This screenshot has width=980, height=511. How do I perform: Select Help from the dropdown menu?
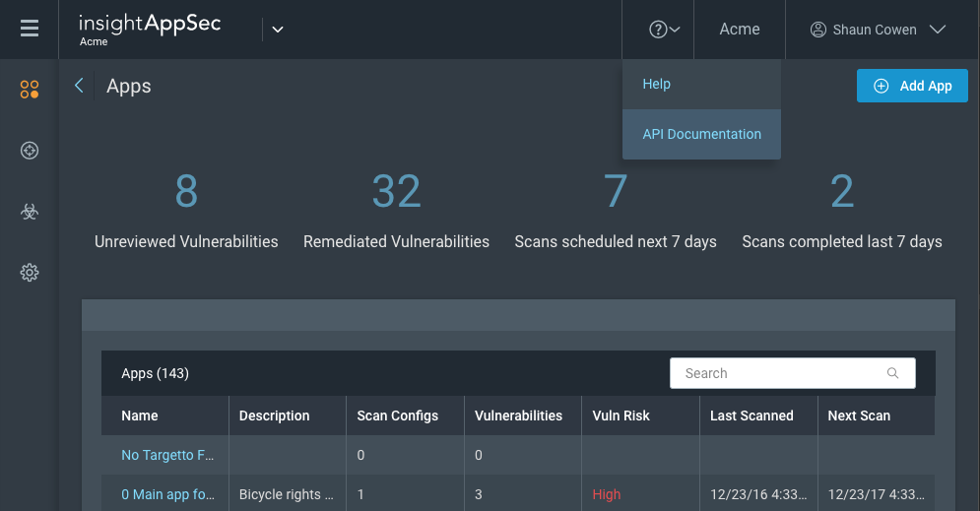(657, 85)
